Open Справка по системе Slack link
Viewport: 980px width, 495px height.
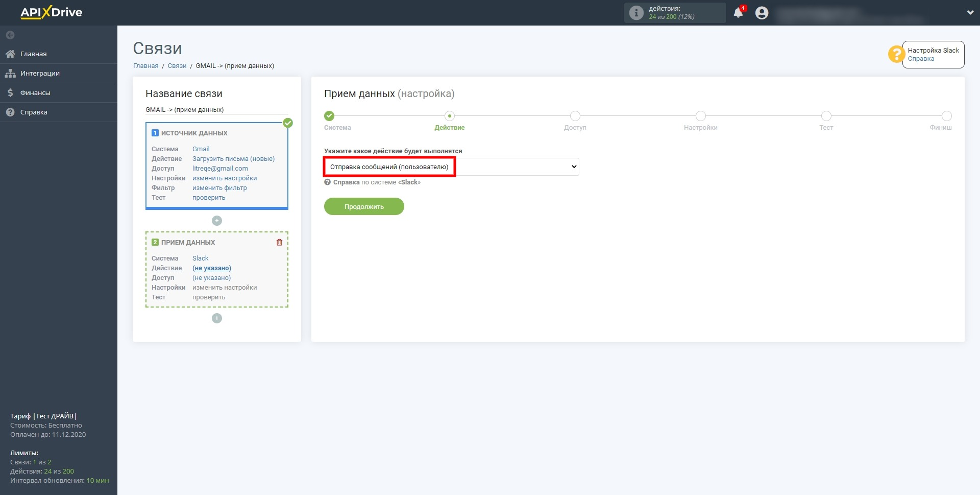pyautogui.click(x=377, y=182)
